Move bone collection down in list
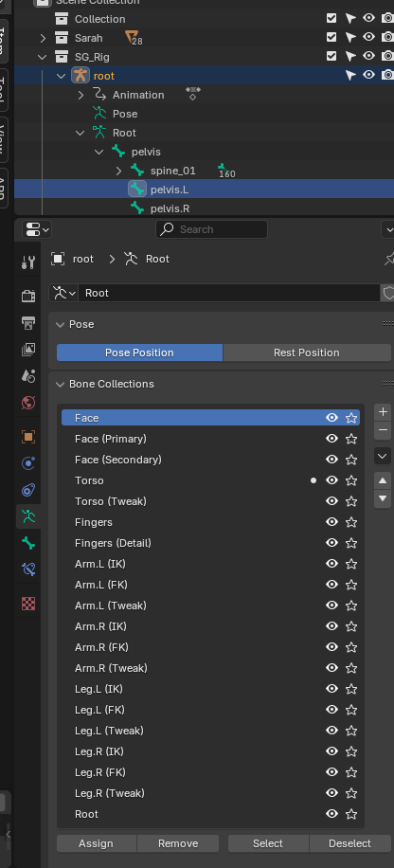This screenshot has width=394, height=868. (383, 498)
